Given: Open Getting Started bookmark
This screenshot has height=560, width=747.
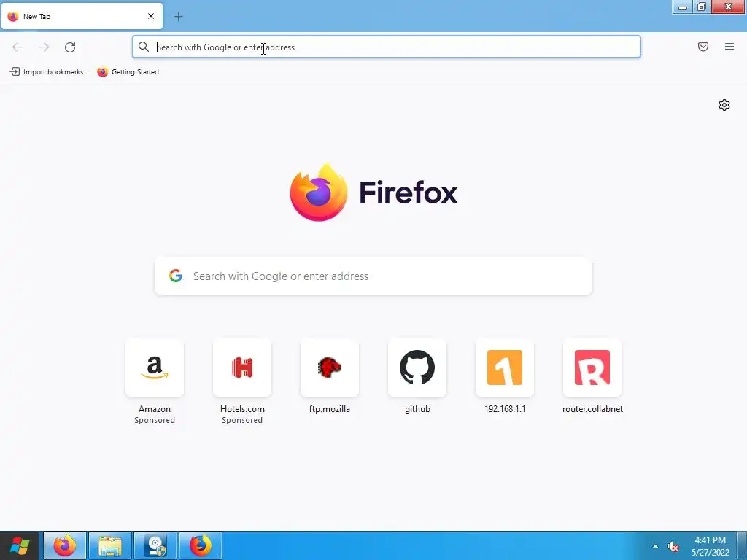Looking at the screenshot, I should point(128,72).
